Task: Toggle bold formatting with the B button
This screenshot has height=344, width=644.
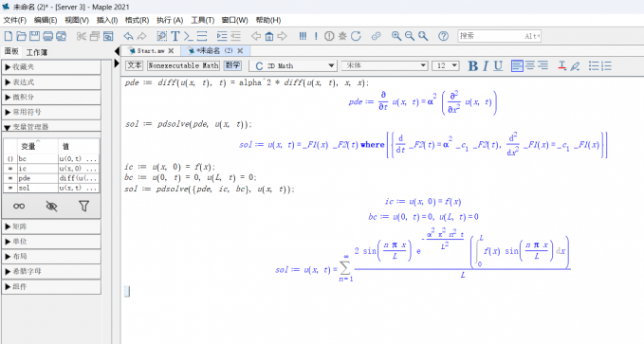Action: pyautogui.click(x=472, y=65)
